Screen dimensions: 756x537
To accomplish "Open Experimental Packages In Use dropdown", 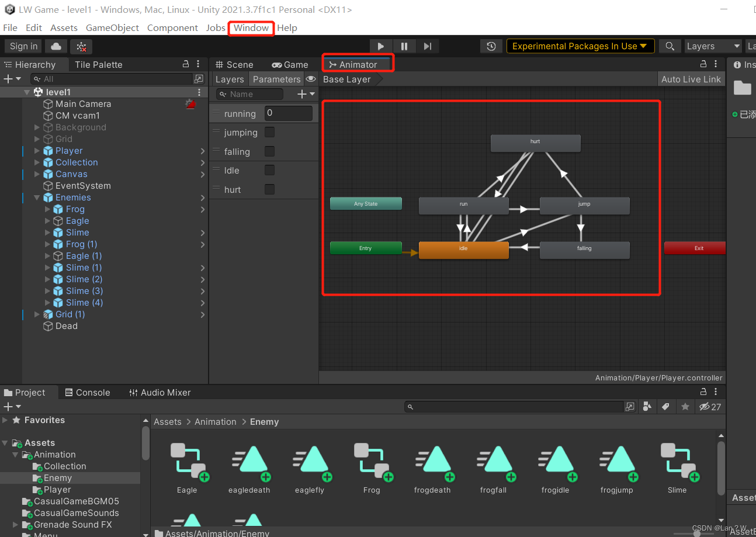I will coord(580,46).
